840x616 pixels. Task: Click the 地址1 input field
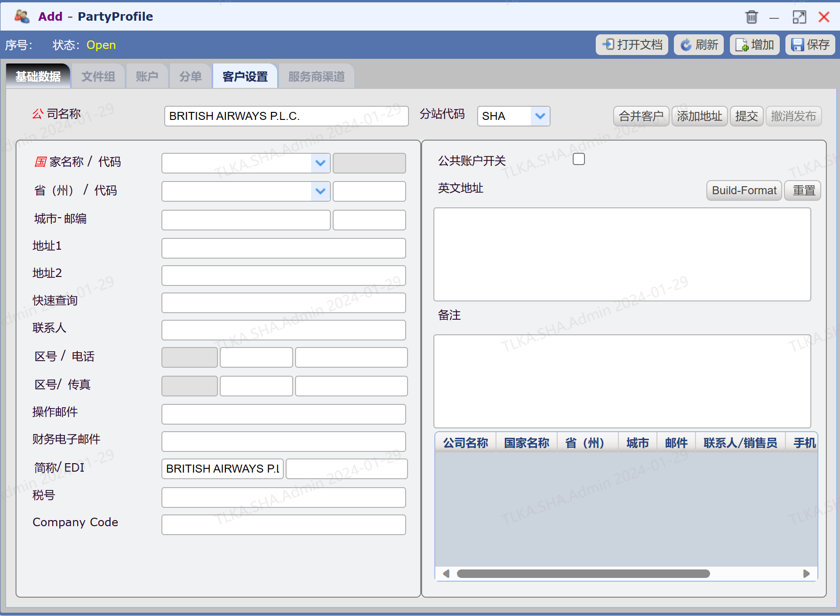(284, 248)
